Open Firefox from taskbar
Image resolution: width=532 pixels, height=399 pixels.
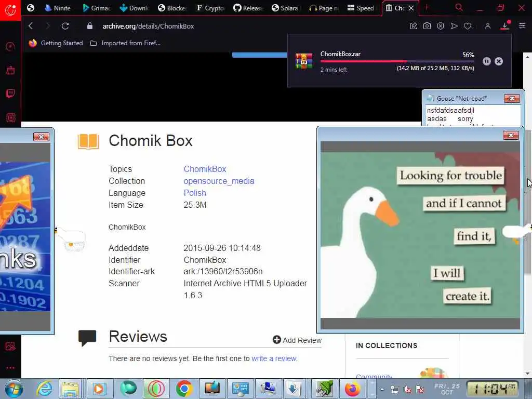tap(353, 389)
